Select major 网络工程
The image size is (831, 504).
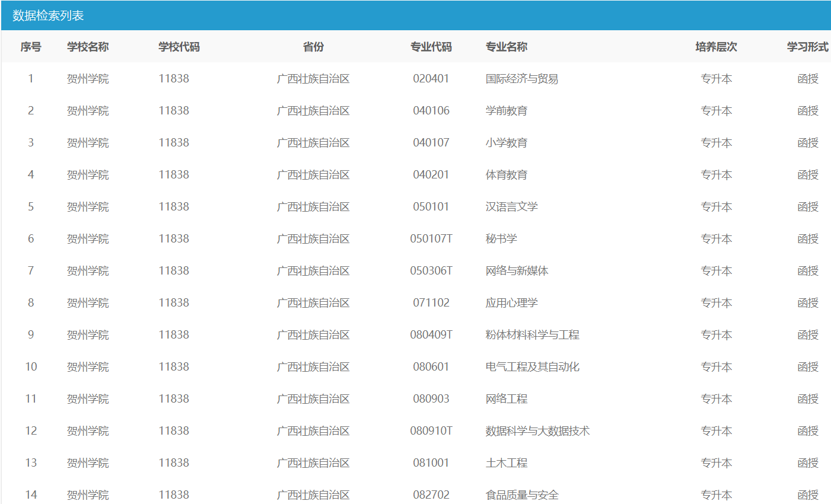click(507, 399)
